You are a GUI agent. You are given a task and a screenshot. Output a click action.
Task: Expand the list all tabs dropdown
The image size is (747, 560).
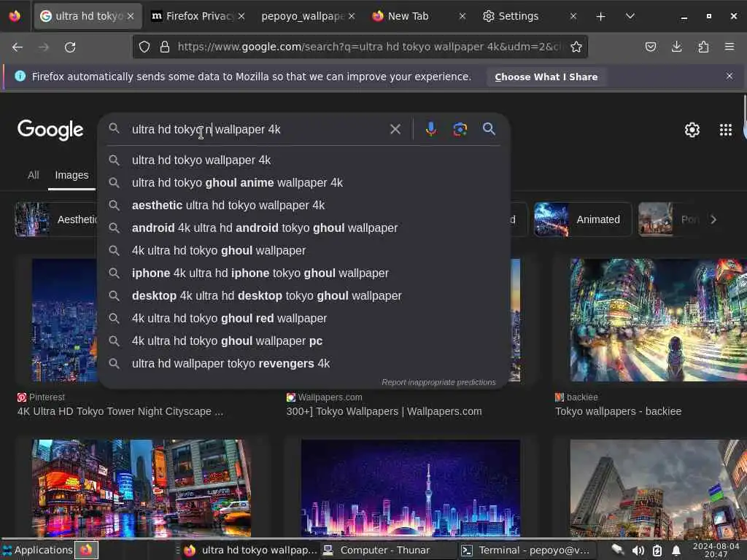tap(630, 16)
